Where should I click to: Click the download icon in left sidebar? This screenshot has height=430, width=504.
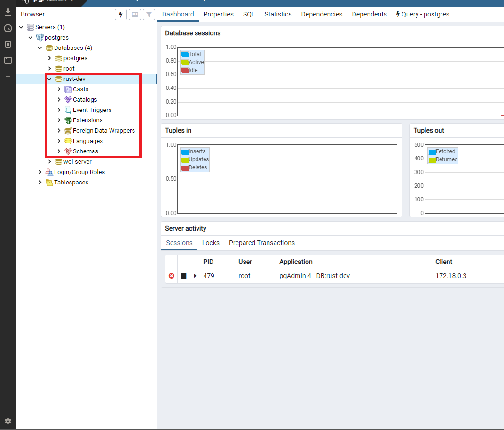(x=8, y=13)
